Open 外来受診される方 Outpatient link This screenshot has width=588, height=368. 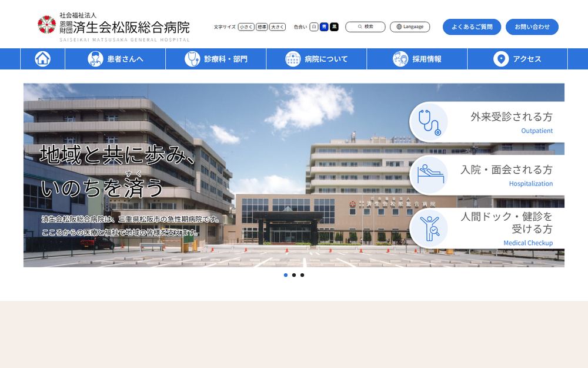pos(487,122)
